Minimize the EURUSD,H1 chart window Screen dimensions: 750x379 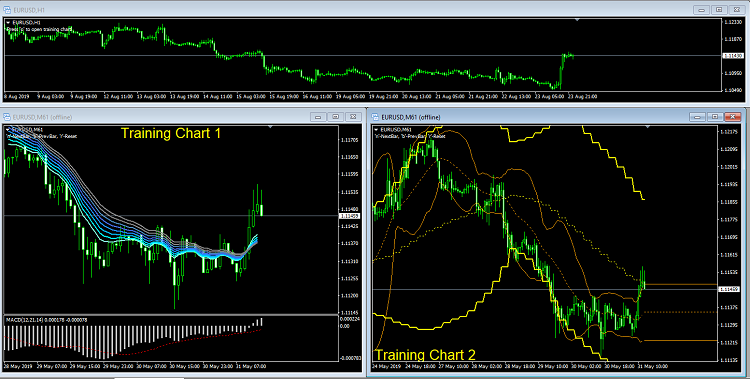(x=702, y=10)
